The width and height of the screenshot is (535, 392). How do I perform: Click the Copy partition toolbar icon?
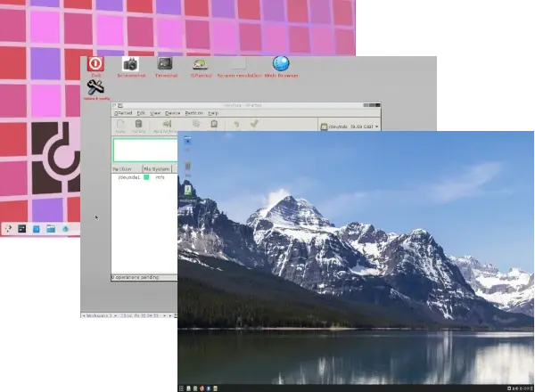[x=196, y=125]
